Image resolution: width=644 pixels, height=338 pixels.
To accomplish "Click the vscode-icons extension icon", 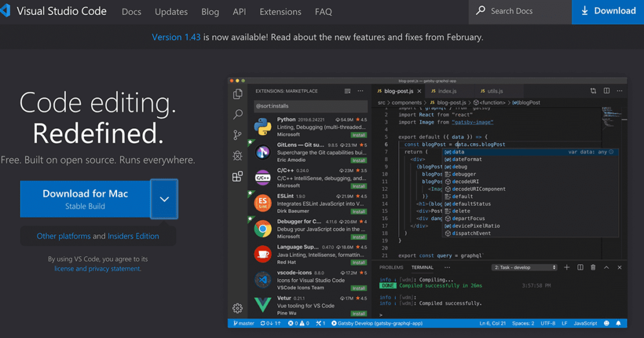I will pos(263,280).
